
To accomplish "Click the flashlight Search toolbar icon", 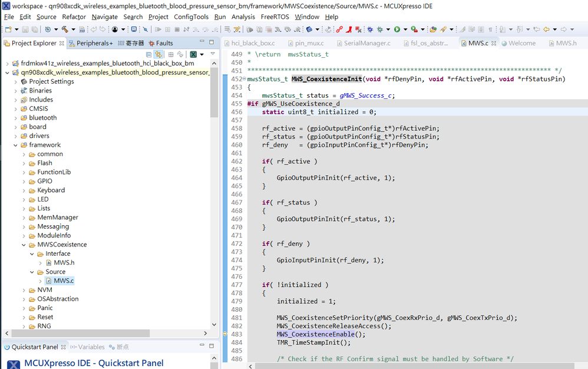I will 443,29.
